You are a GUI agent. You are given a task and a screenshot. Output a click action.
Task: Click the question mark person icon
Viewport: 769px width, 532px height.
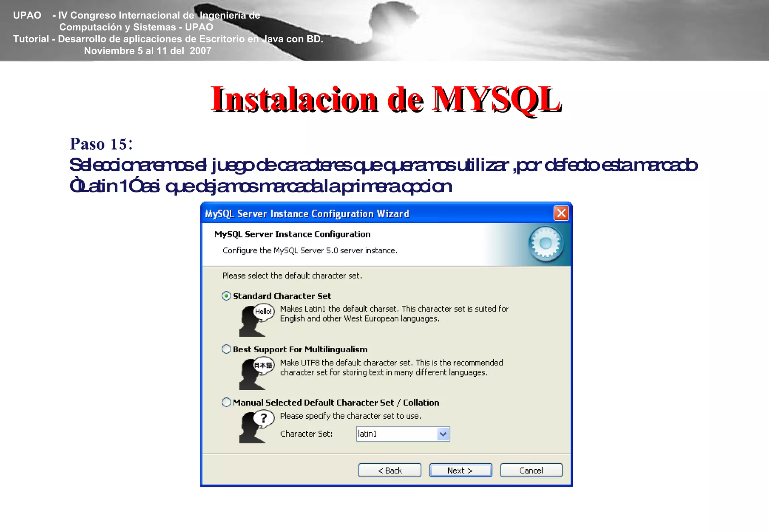(x=257, y=427)
